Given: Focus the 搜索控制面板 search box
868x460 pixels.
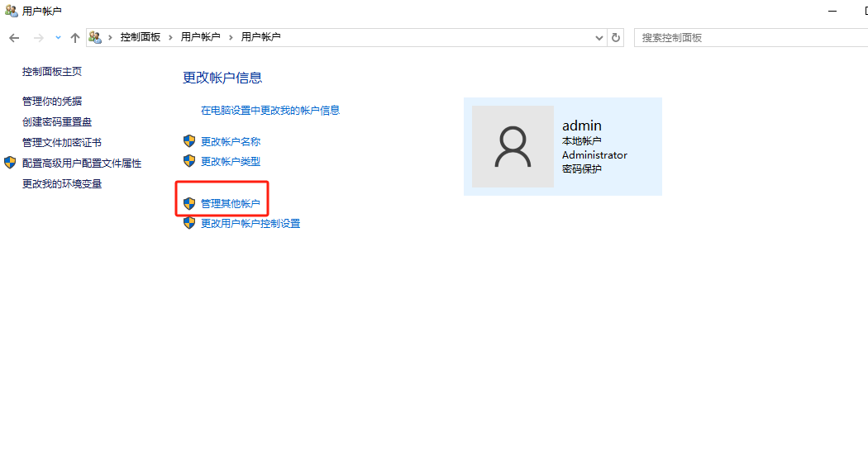Looking at the screenshot, I should [751, 38].
